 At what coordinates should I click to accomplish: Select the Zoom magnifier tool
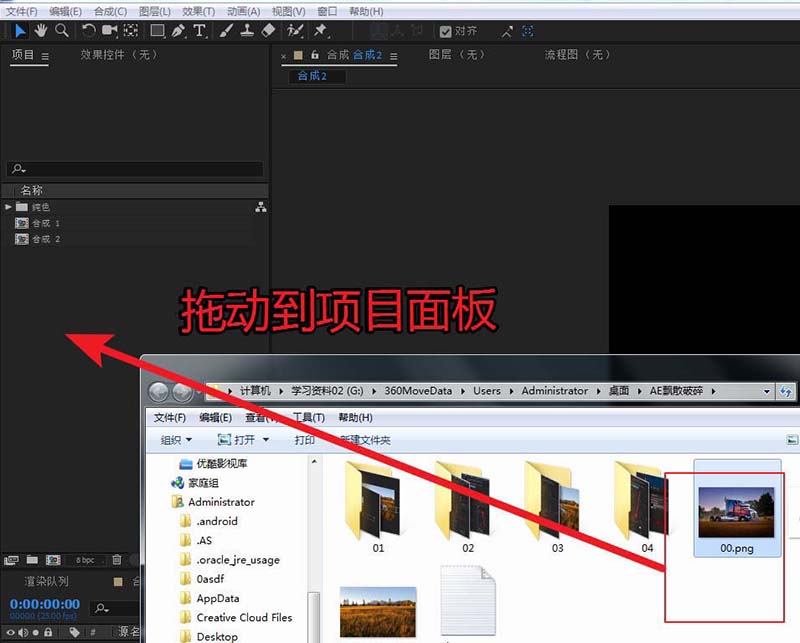coord(62,31)
